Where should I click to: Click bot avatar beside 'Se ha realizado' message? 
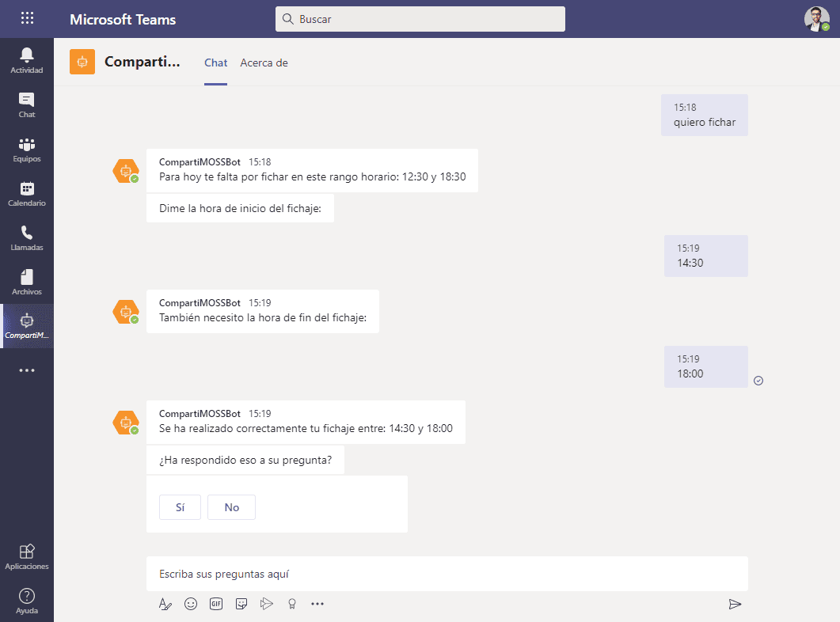pyautogui.click(x=126, y=423)
